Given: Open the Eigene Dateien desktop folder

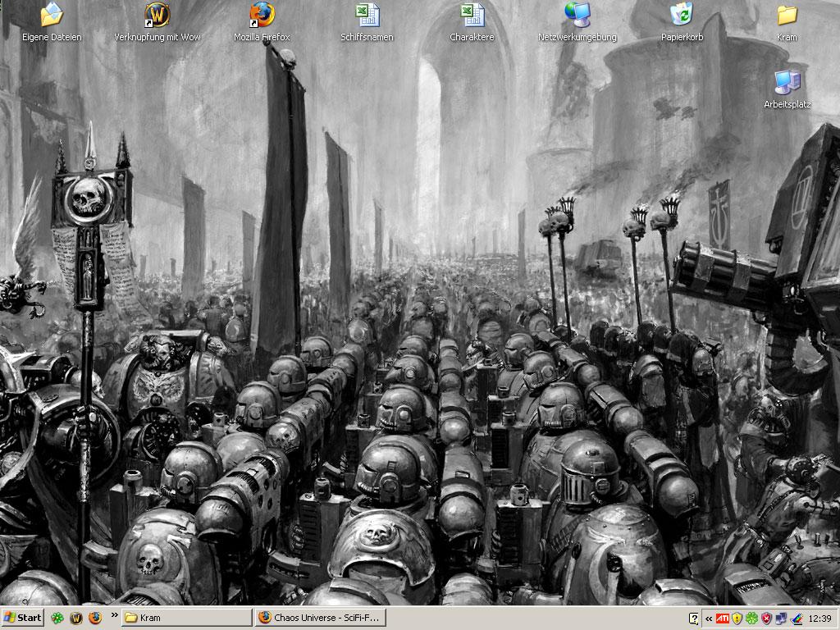Looking at the screenshot, I should coord(52,15).
